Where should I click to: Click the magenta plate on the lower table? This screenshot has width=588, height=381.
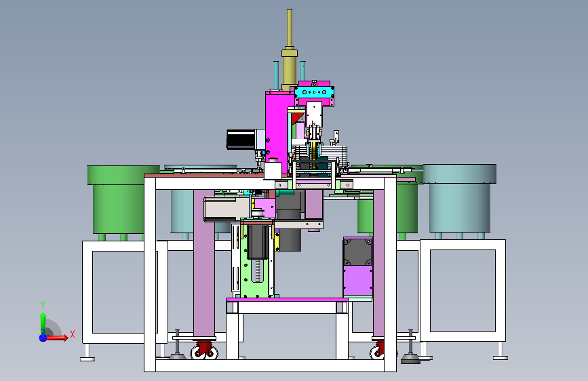point(288,300)
